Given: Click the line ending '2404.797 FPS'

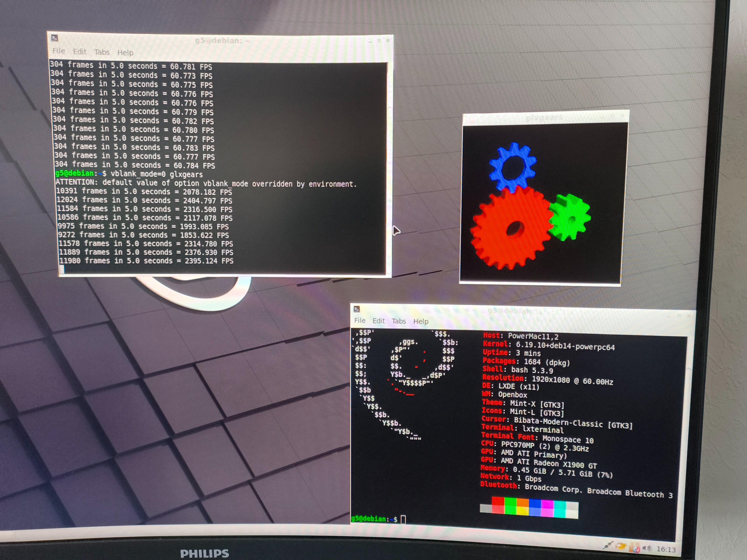Looking at the screenshot, I should coord(144,200).
